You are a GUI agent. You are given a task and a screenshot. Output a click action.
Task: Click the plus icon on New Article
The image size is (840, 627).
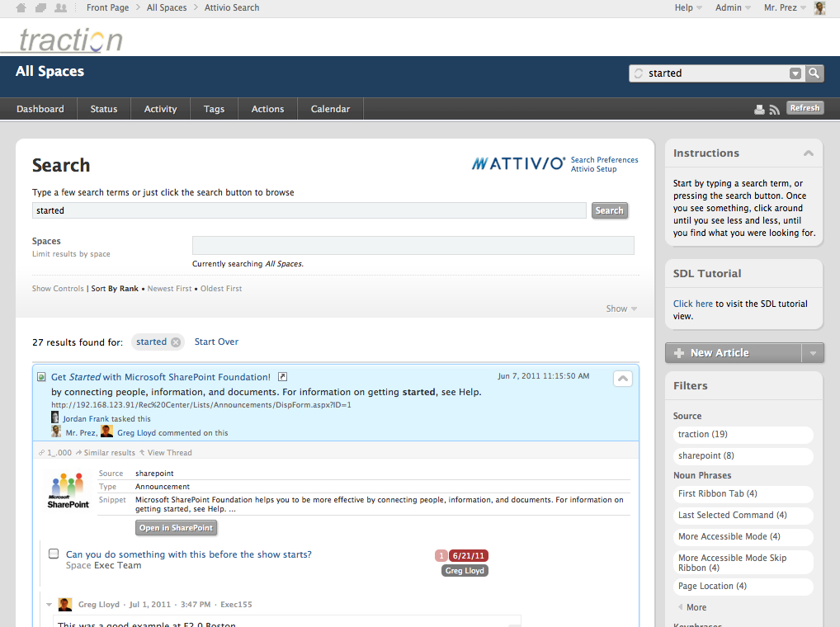tap(679, 353)
